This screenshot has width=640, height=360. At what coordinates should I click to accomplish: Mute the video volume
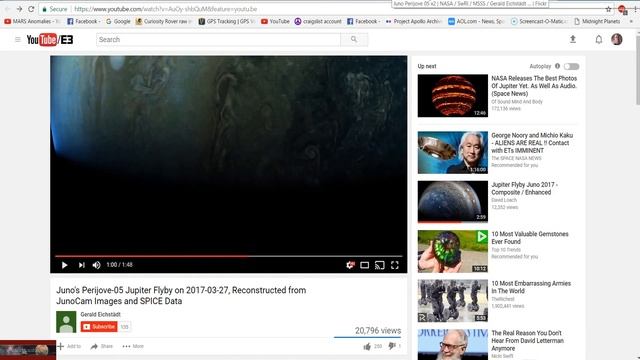coord(96,265)
